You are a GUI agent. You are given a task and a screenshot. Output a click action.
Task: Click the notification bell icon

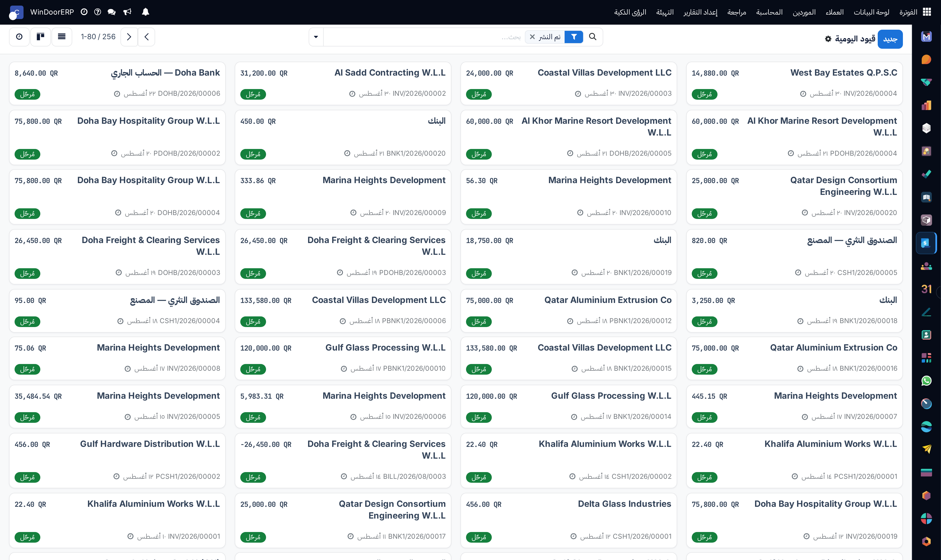[x=145, y=12]
